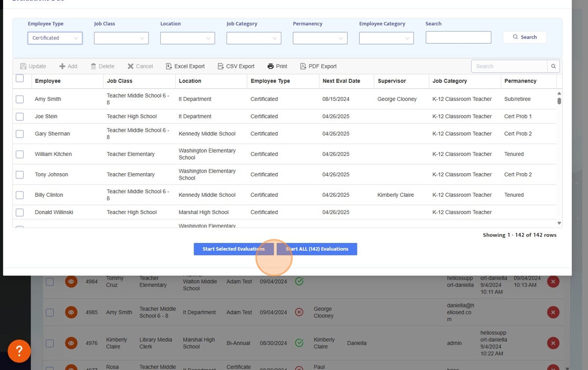Check the William Kitchen row checkbox
Viewport: 588px width, 370px height.
[x=20, y=154]
